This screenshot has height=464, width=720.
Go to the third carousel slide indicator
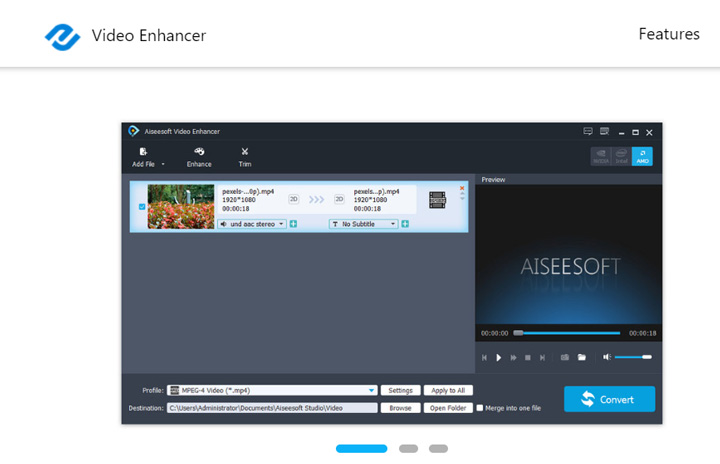(x=438, y=449)
